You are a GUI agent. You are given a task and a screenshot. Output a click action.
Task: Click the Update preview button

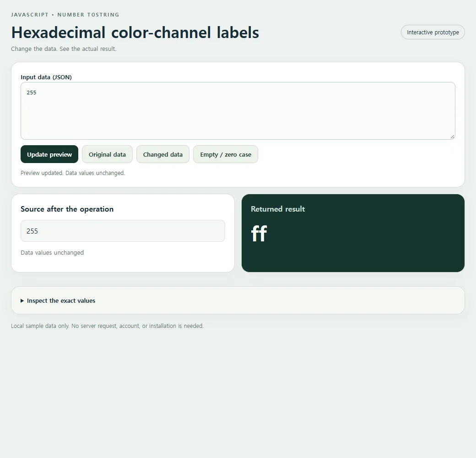click(49, 154)
